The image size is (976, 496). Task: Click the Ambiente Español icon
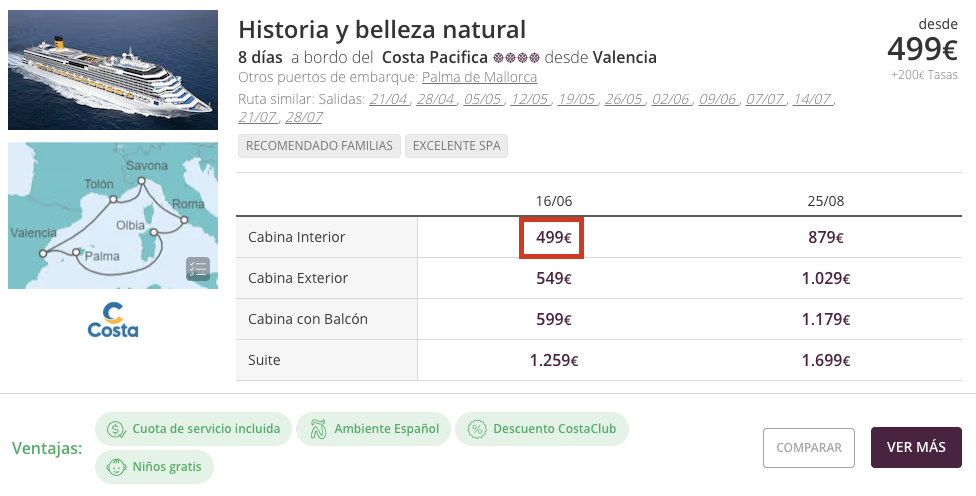tap(318, 429)
